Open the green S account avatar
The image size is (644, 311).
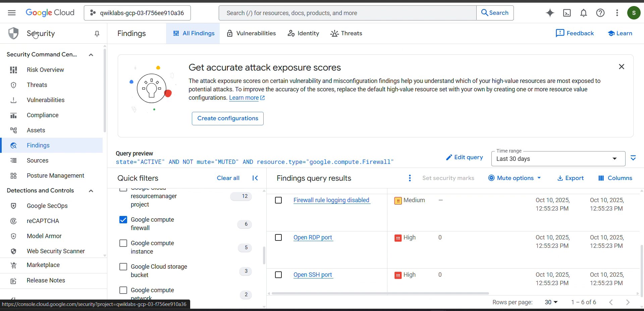(634, 13)
